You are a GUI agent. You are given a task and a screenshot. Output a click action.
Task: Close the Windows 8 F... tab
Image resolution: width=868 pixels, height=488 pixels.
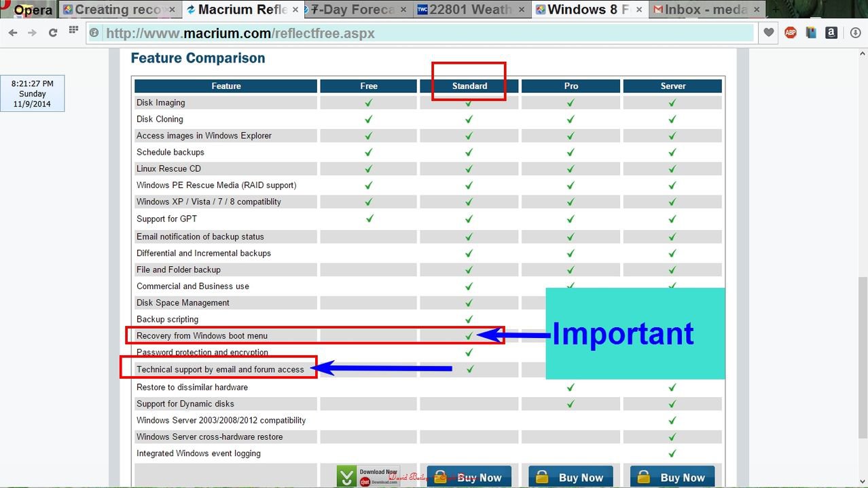(638, 10)
